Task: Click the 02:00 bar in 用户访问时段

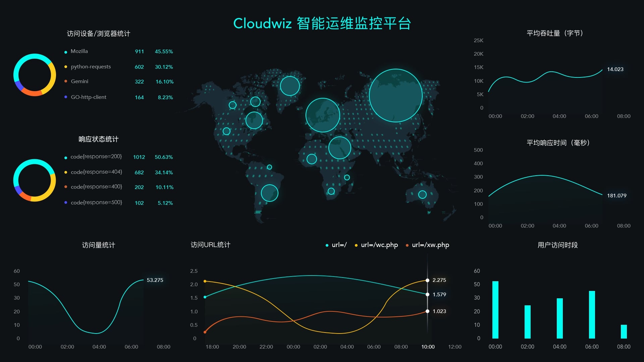Action: tap(528, 322)
